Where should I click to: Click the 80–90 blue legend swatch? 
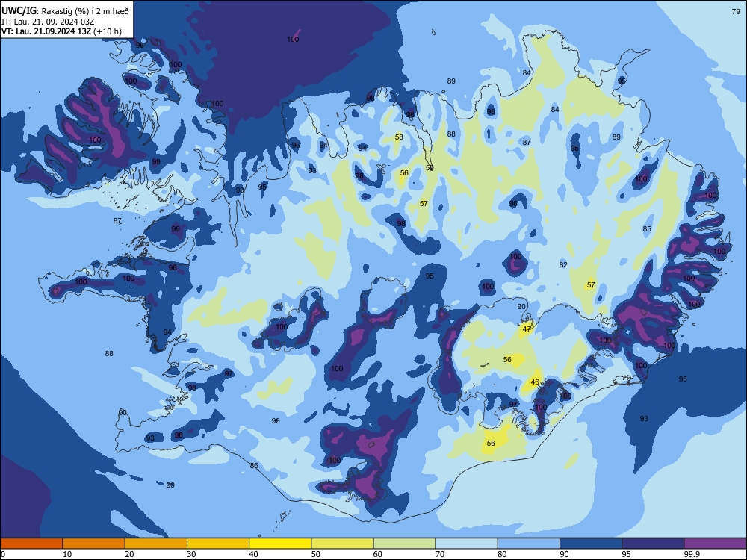529,544
